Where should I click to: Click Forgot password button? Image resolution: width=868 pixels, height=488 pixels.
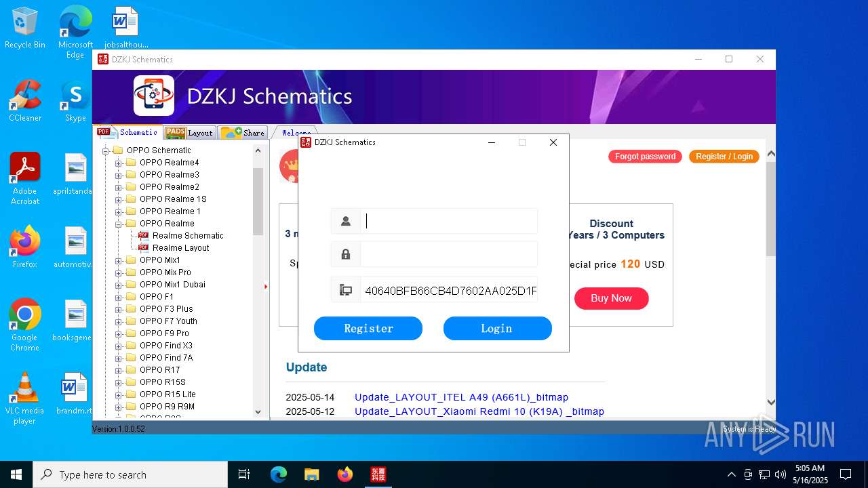click(x=645, y=157)
